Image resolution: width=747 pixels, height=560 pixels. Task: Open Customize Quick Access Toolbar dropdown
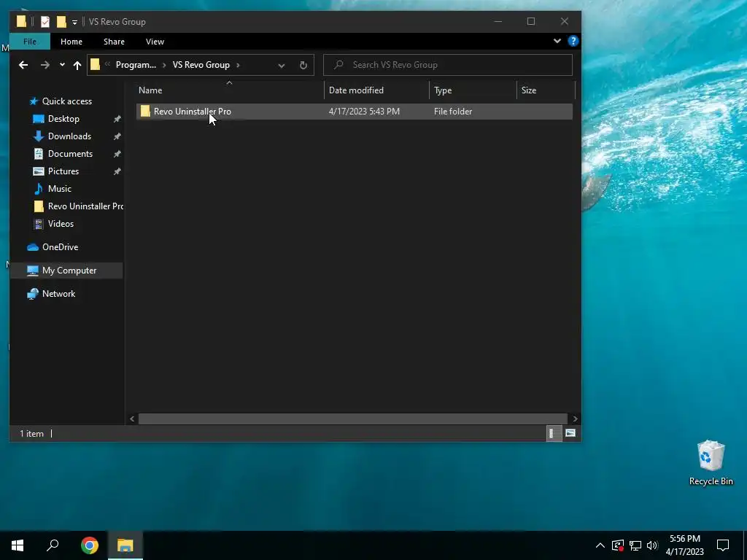pos(74,22)
